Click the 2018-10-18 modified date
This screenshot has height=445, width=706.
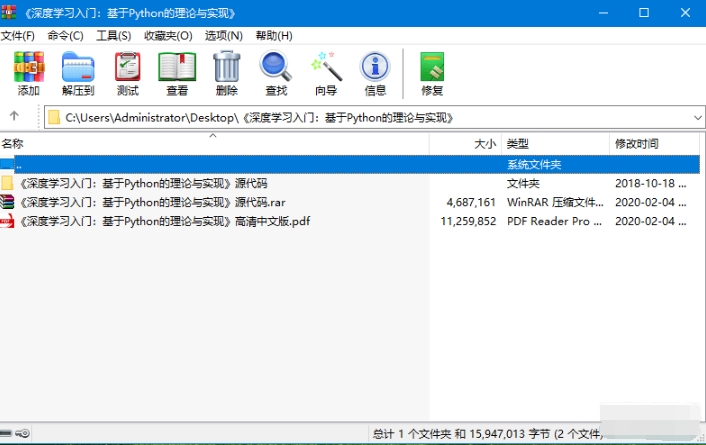(651, 183)
